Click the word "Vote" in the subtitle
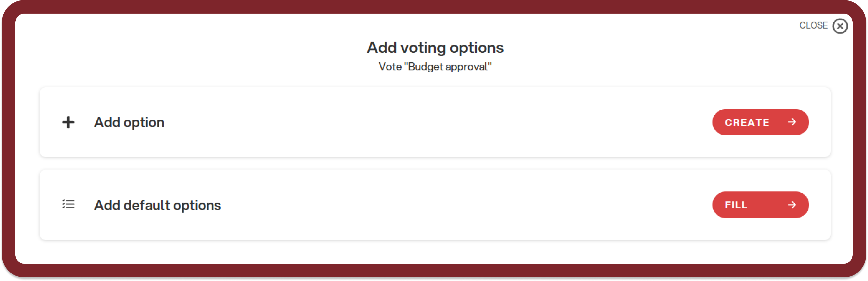This screenshot has width=868, height=281. 390,67
